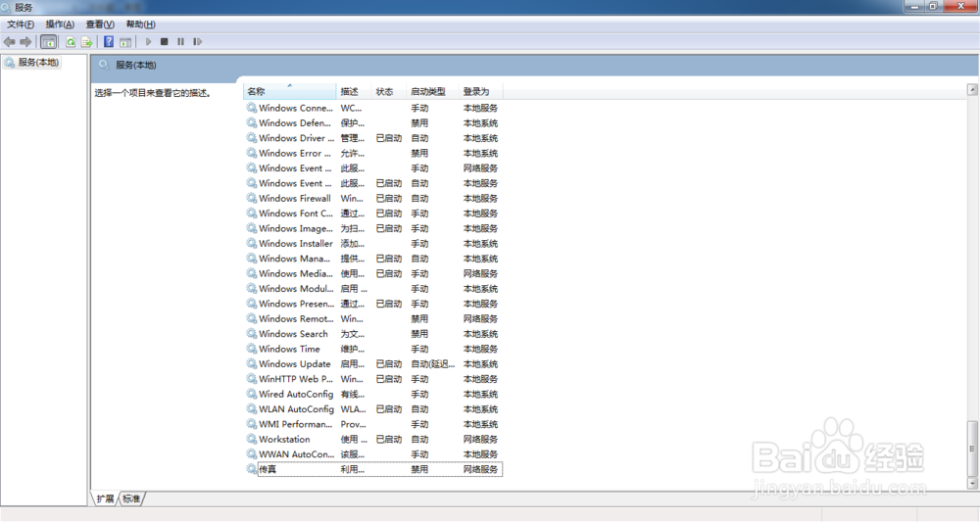Select the Workstation service

373,439
